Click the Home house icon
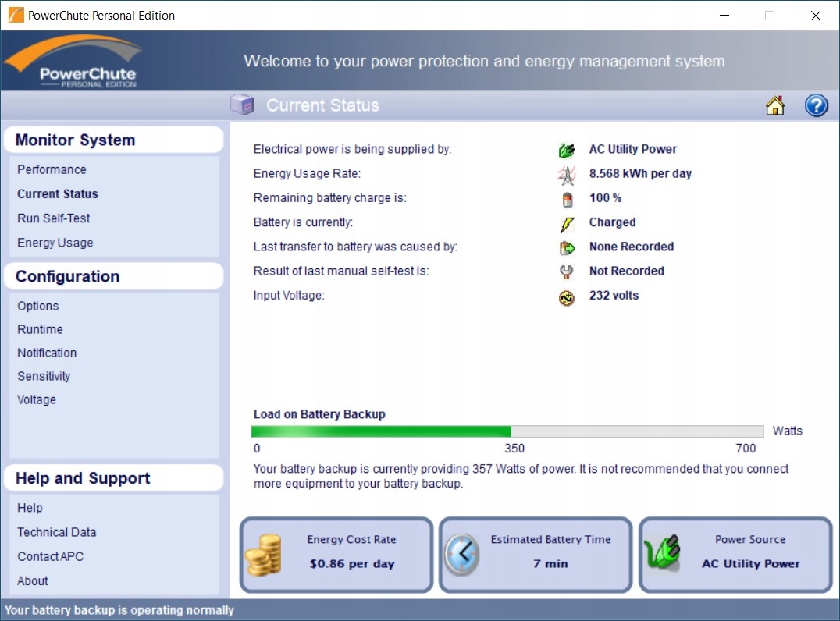840x621 pixels. click(775, 106)
